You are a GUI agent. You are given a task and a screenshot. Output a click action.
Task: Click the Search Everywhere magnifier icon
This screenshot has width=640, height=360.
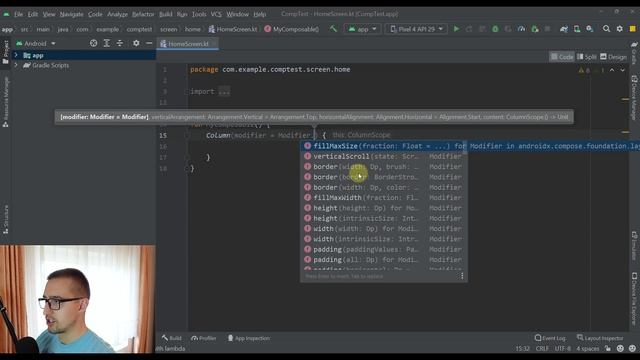[x=607, y=29]
